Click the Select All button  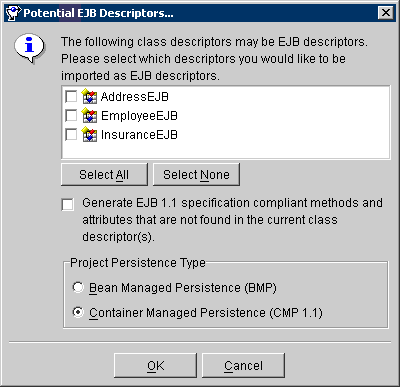104,174
